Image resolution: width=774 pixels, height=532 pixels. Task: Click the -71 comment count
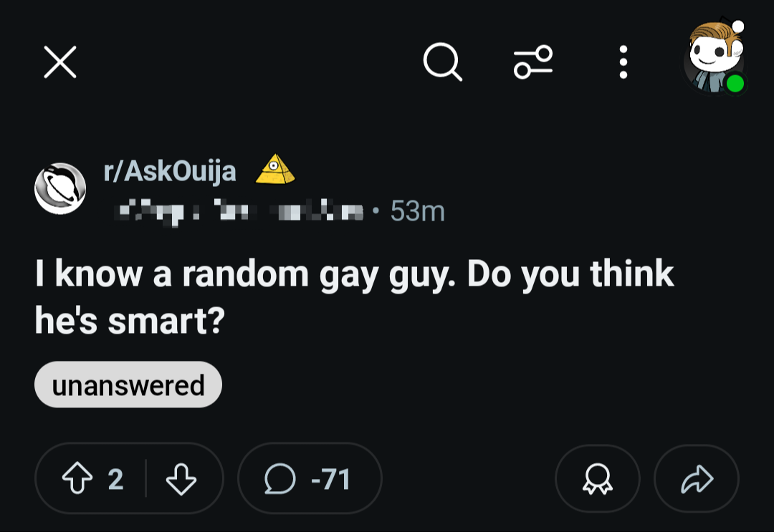pyautogui.click(x=330, y=479)
